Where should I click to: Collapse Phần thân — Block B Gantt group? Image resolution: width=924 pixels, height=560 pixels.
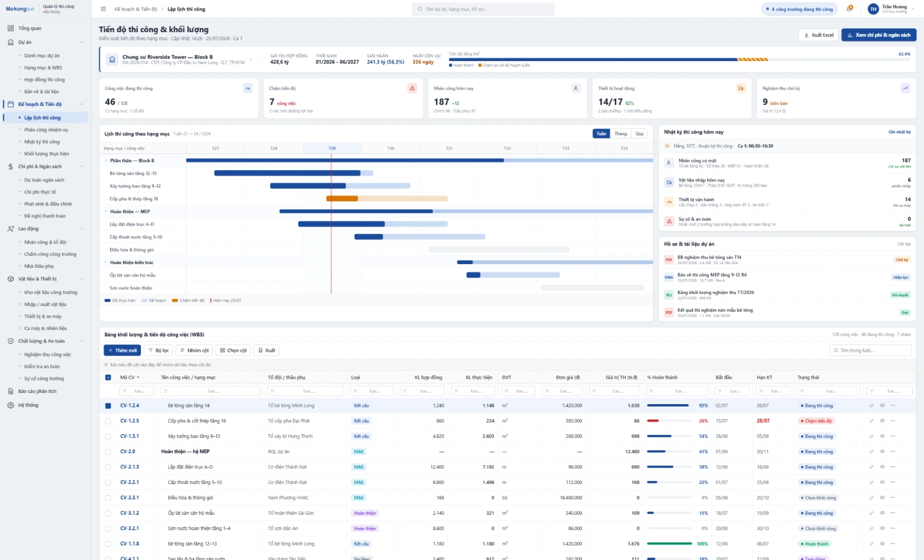pyautogui.click(x=106, y=161)
